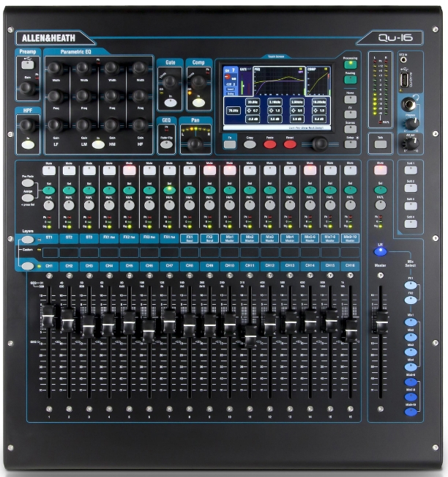Grab the CH11 fader cap
This screenshot has height=477, width=448.
[250, 337]
